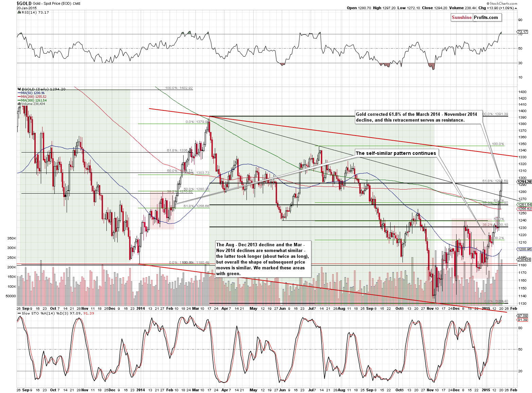The width and height of the screenshot is (532, 393).
Task: Click the 20 level label on the Stochastic scale
Action: [520, 371]
